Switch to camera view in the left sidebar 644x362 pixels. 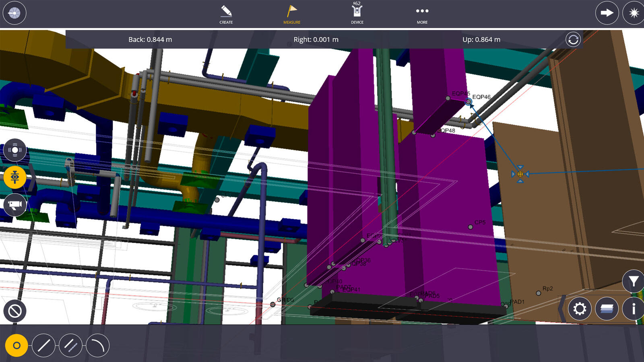[14, 205]
